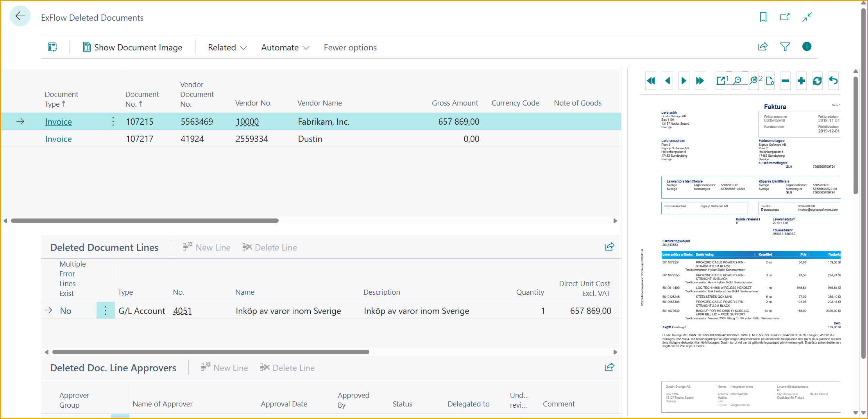Expand the Related dropdown menu
This screenshot has height=419, width=868.
(227, 48)
